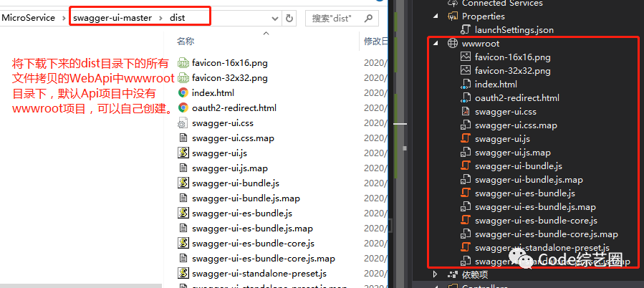Click the globe icon of wwwroot folder

click(x=452, y=43)
